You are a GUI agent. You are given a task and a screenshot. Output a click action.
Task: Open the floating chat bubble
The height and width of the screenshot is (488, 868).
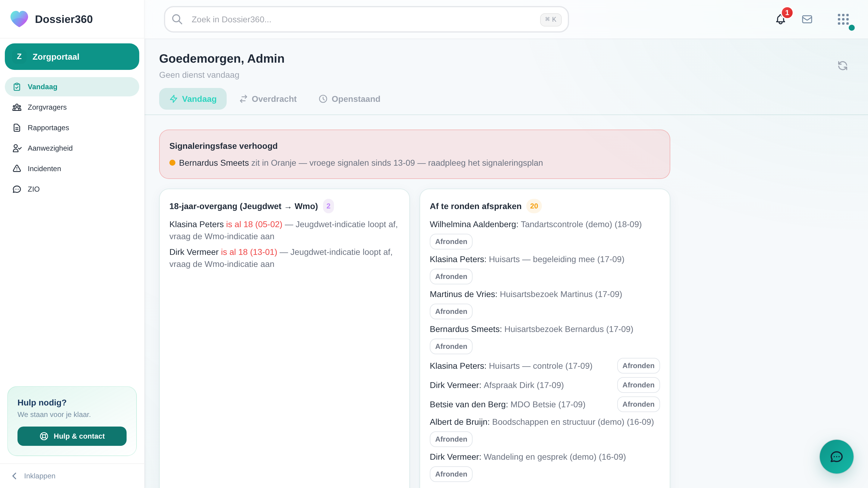(x=836, y=456)
